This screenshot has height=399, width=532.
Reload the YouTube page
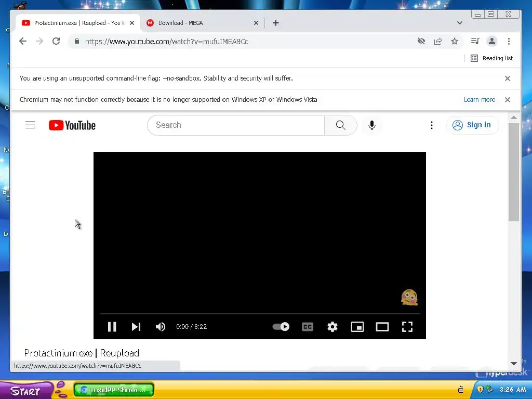point(56,41)
